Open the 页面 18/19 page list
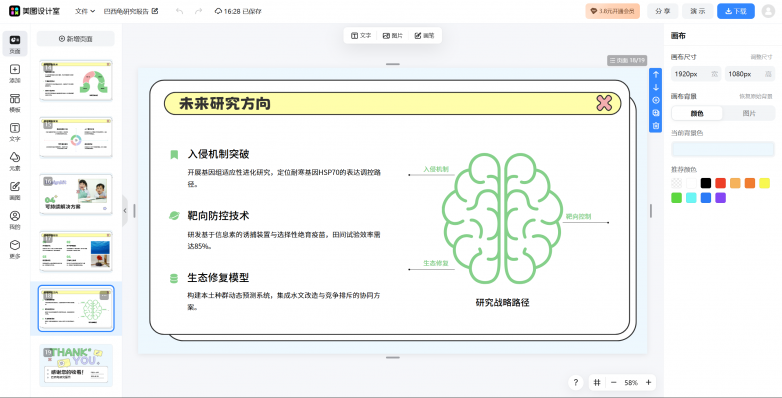The width and height of the screenshot is (782, 398). click(627, 60)
